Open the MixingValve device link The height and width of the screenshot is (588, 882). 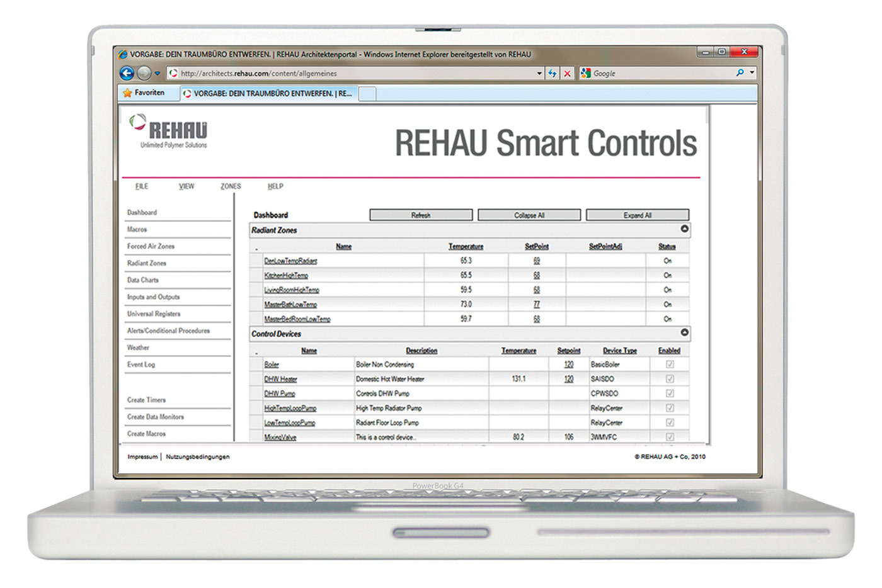coord(280,438)
